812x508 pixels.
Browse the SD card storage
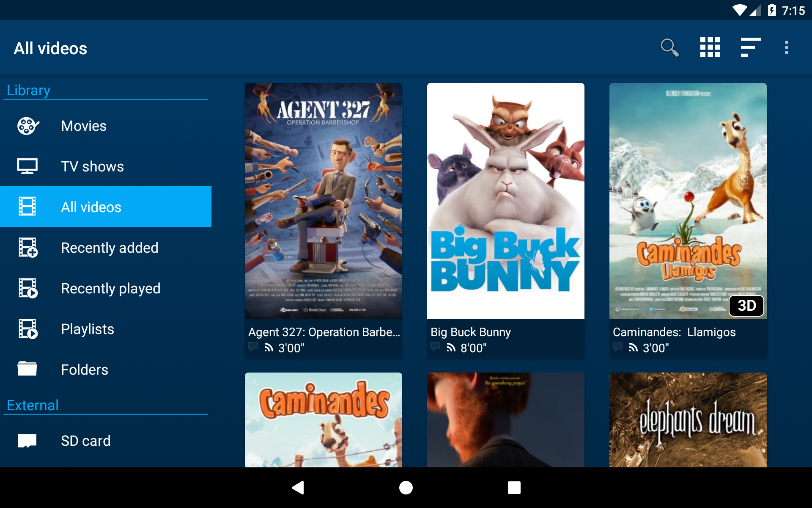click(85, 441)
